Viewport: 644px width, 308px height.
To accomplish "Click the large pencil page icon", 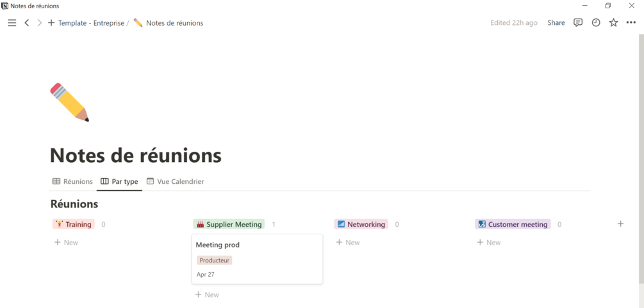I will pos(69,102).
